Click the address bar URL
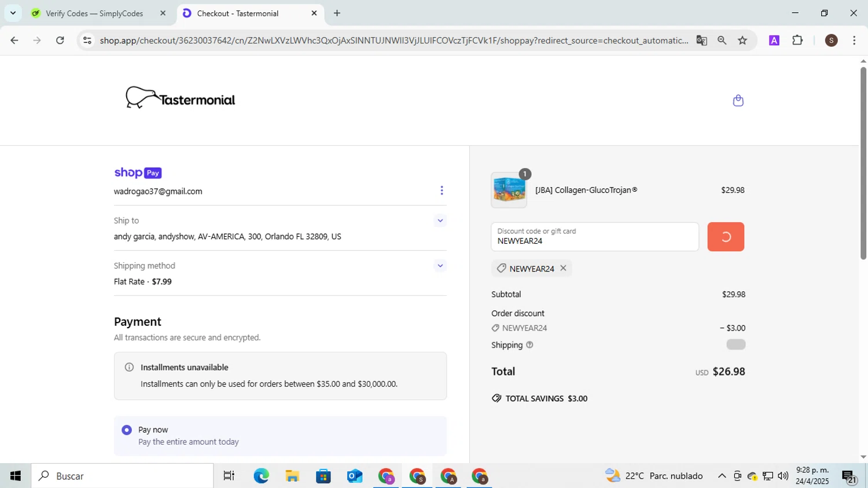The image size is (868, 488). click(393, 41)
